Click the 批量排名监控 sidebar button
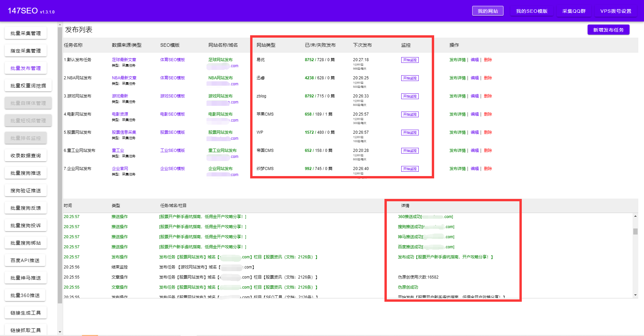Viewport: 644px width, 336px height. point(26,138)
